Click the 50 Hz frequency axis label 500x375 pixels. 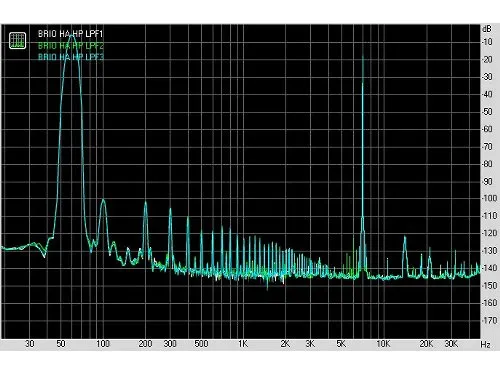[61, 344]
